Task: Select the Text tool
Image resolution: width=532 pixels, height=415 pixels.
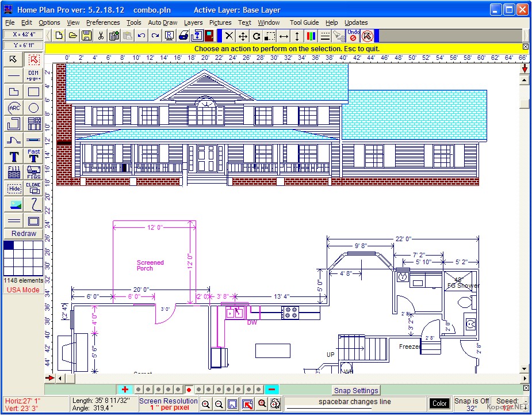Action: [14, 156]
